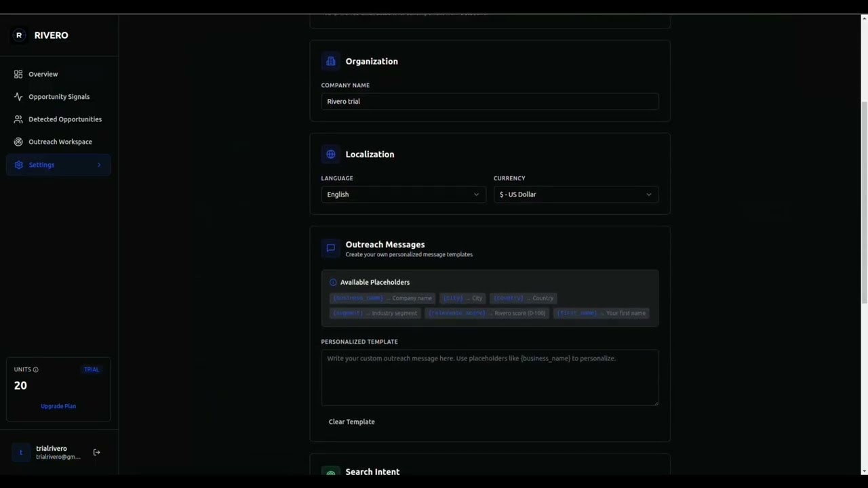
Task: Click the Personalized Template label
Action: coord(359,342)
